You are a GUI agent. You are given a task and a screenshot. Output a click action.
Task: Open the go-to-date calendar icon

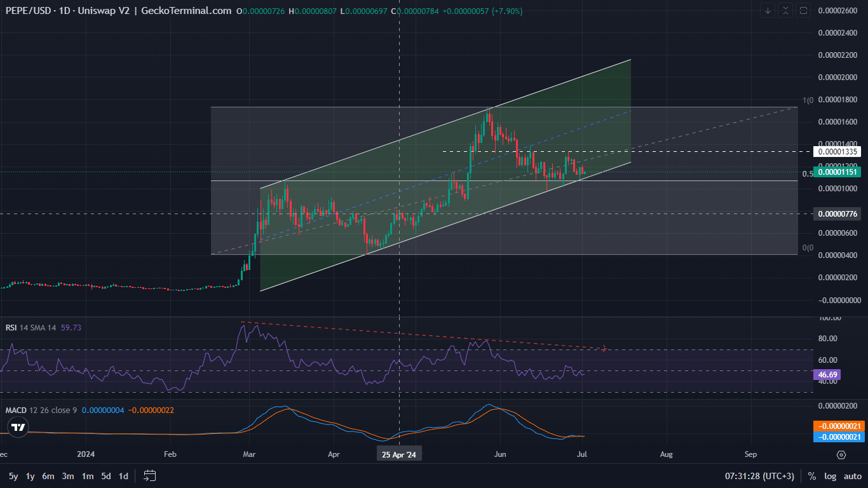[x=150, y=475]
